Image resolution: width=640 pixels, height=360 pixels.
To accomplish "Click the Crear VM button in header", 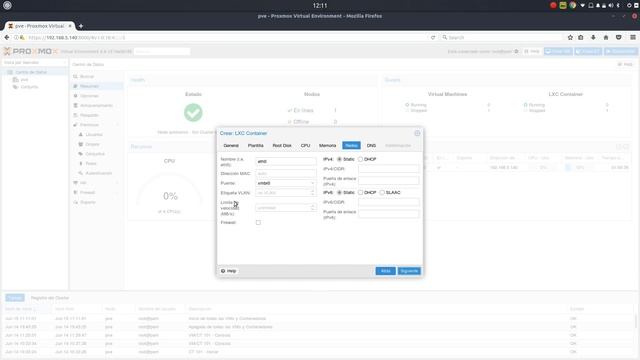I will pyautogui.click(x=558, y=51).
